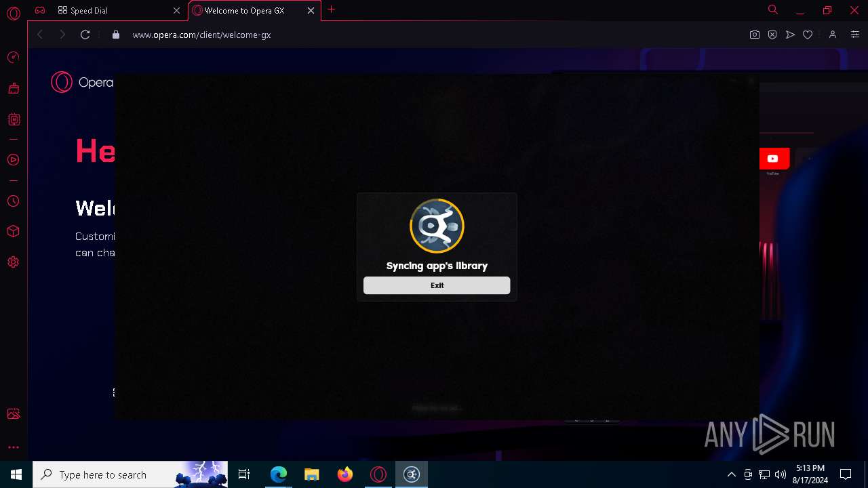
Task: Open the clock showing 5:13 PM
Action: pyautogui.click(x=811, y=474)
